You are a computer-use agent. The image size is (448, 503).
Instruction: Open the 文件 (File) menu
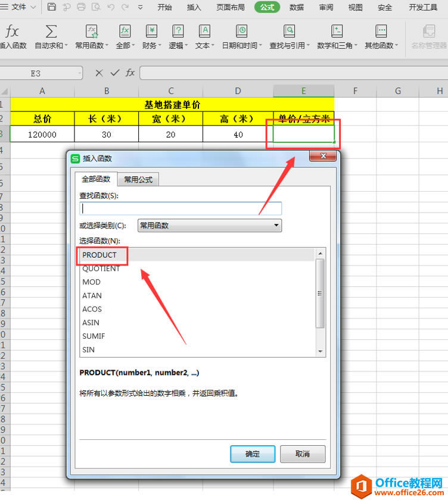[x=18, y=7]
